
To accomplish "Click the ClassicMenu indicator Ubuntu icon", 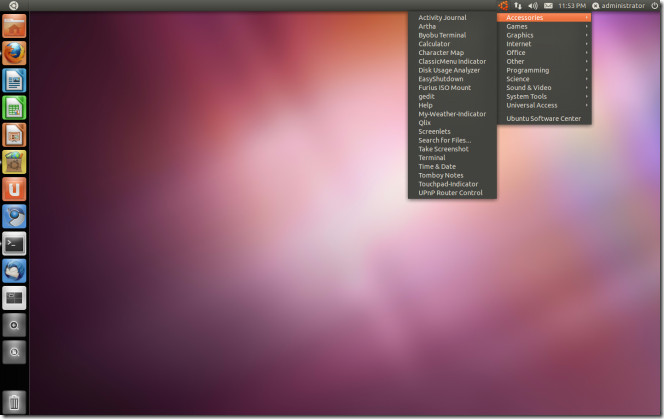I will point(503,6).
